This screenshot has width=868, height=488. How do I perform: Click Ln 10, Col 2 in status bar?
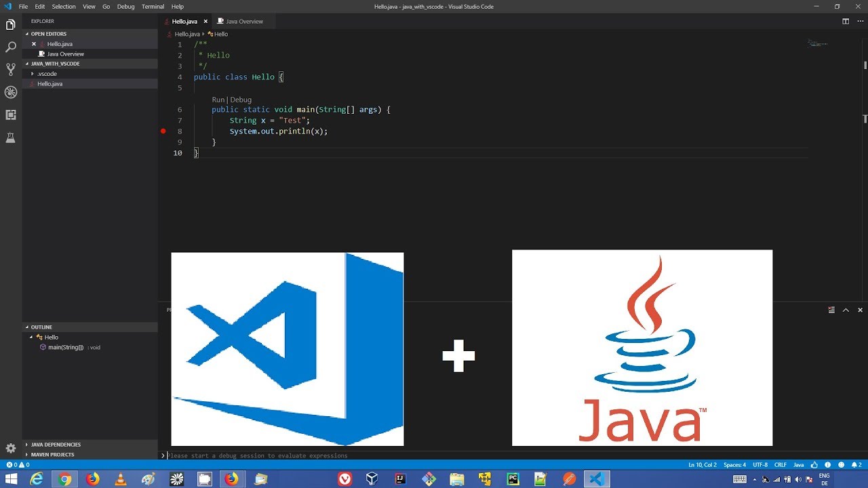click(703, 465)
